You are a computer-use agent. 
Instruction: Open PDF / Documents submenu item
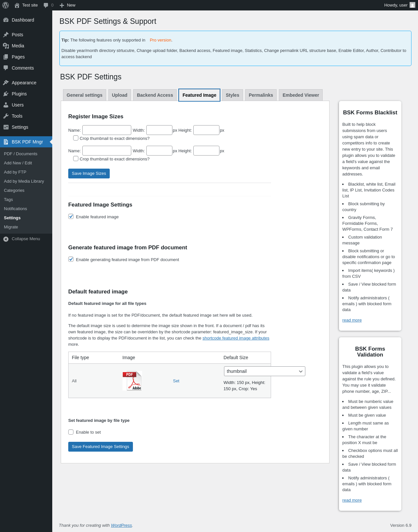pos(26,154)
